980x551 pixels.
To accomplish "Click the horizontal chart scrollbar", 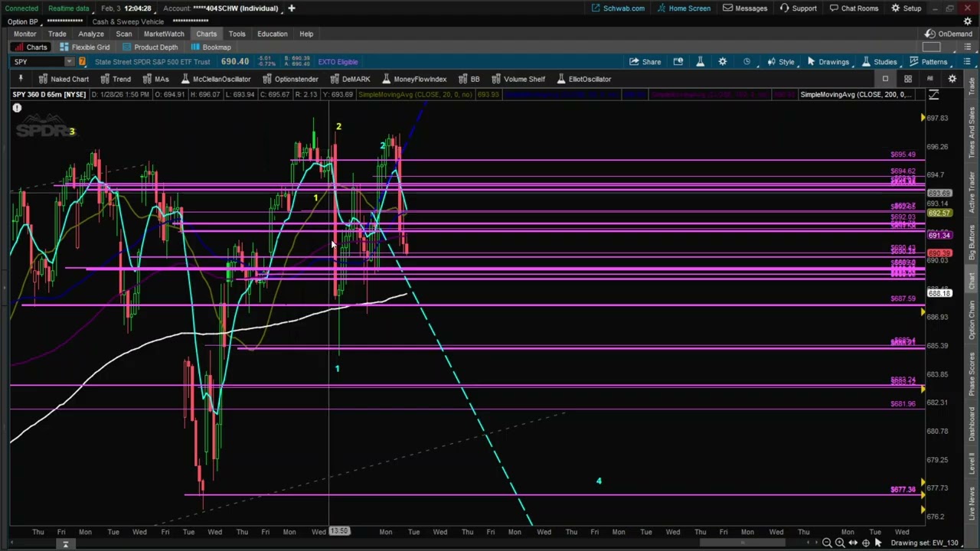I will [742, 543].
